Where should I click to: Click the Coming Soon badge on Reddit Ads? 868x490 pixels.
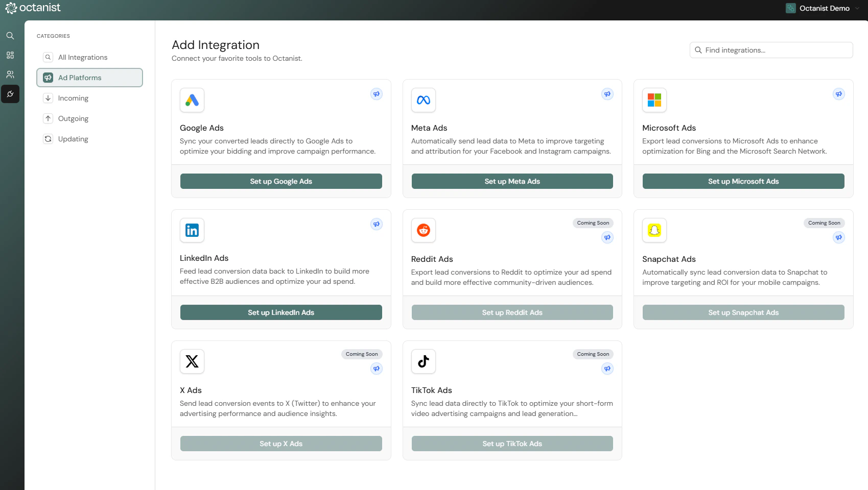pos(593,223)
